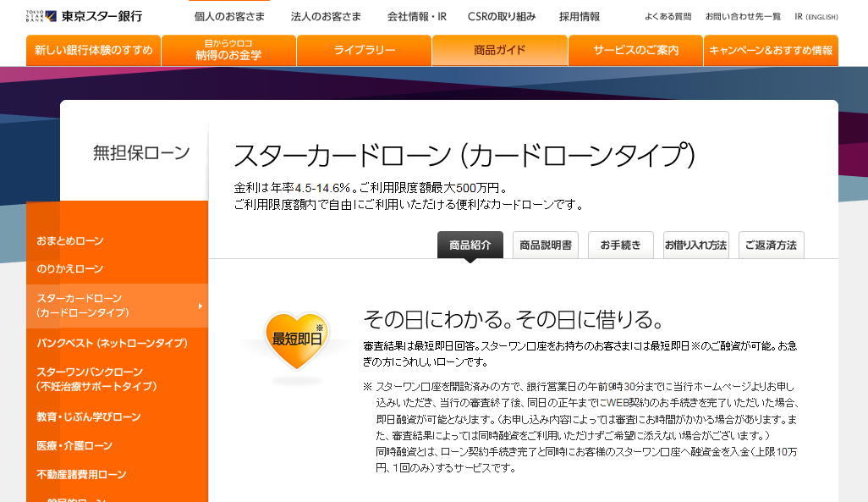Open おまとめローン in sidebar

point(70,241)
